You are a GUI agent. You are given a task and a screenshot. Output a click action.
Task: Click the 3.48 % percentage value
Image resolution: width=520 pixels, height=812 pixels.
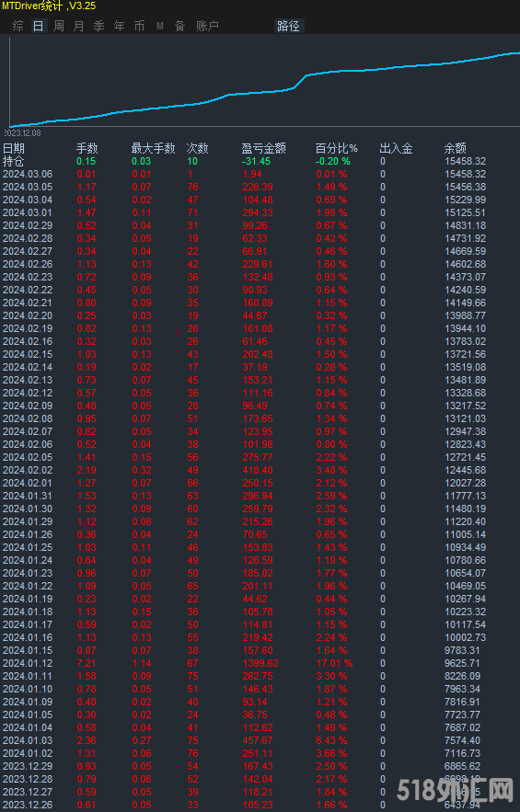pos(332,470)
